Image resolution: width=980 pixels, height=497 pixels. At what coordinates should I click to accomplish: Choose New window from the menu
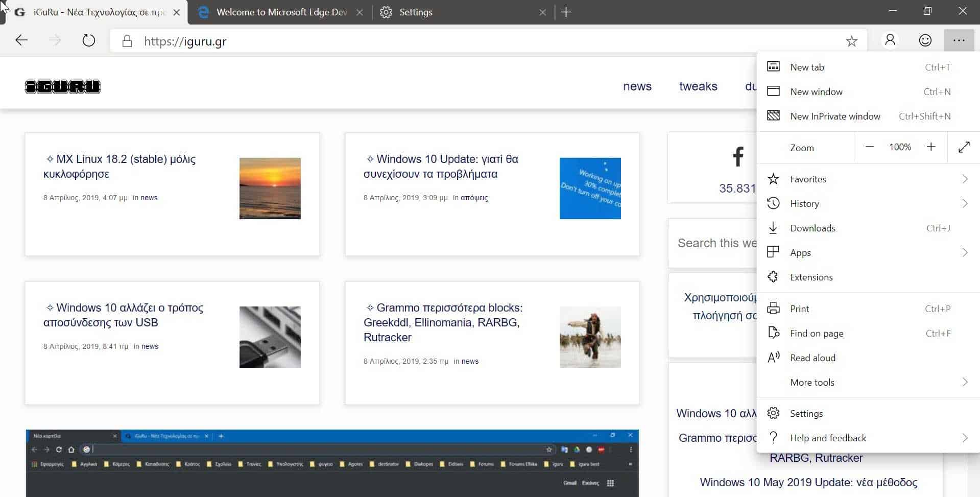pyautogui.click(x=868, y=91)
